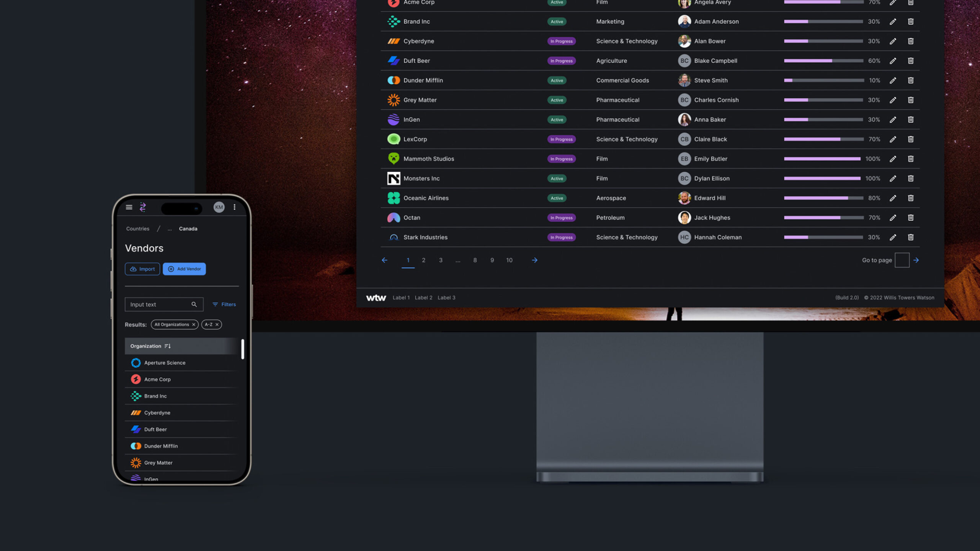Edit the Brand Inc row pencil icon
This screenshot has width=980, height=551.
pyautogui.click(x=893, y=21)
